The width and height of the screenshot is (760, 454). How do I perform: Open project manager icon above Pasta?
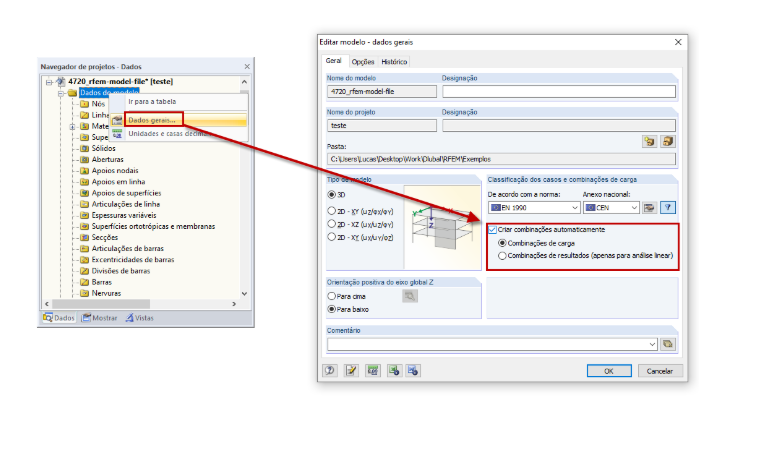coord(649,141)
